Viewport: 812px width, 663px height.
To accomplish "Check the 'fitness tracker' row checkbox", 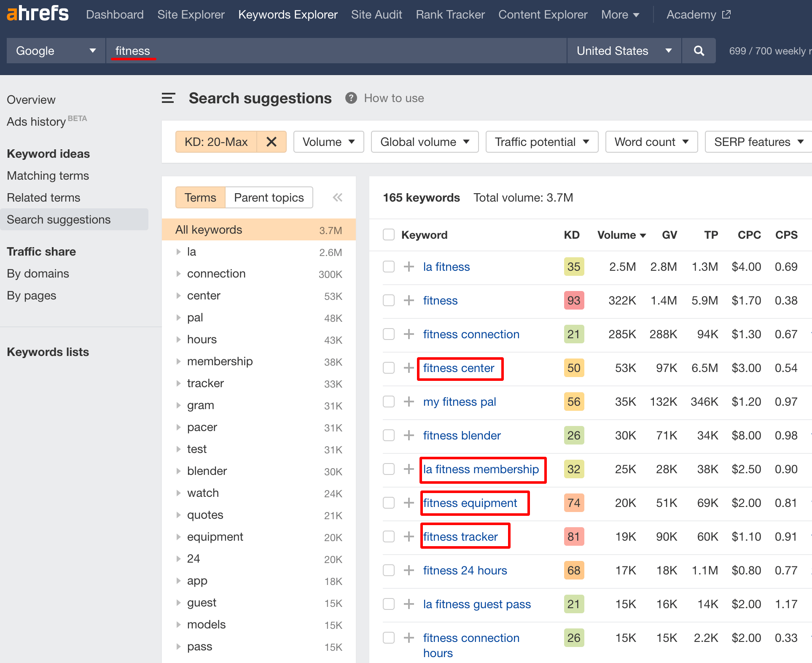I will [x=389, y=536].
